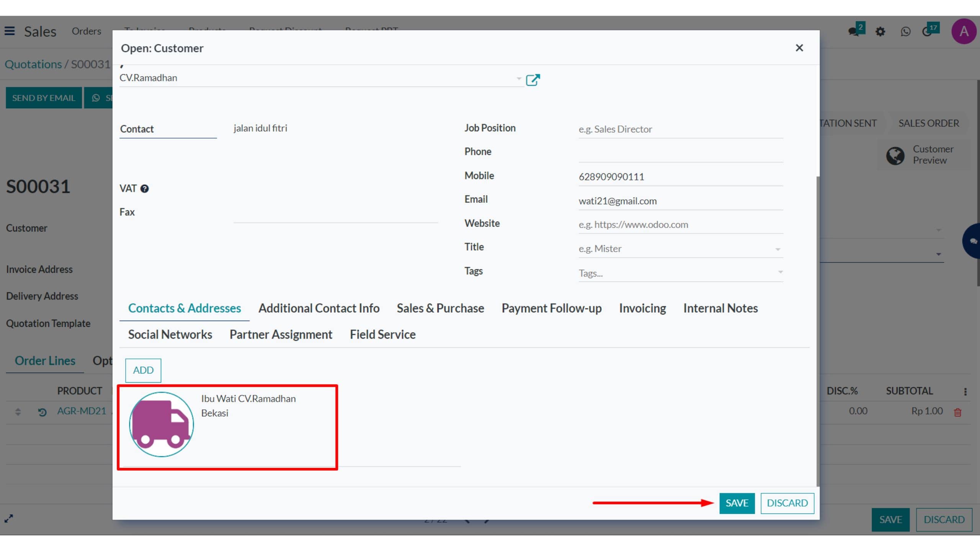Click the Job Position input field
This screenshot has height=551, width=980.
[681, 129]
